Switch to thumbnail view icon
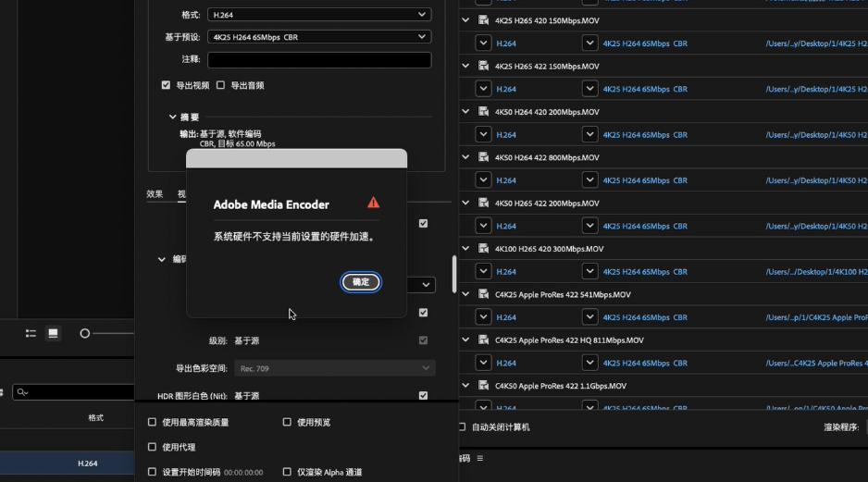This screenshot has height=482, width=868. (53, 333)
